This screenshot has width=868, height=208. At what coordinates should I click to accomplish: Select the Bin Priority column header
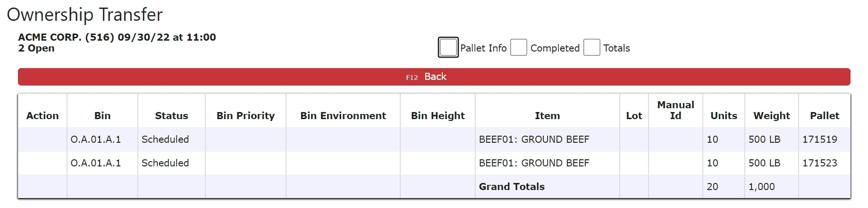(x=245, y=115)
